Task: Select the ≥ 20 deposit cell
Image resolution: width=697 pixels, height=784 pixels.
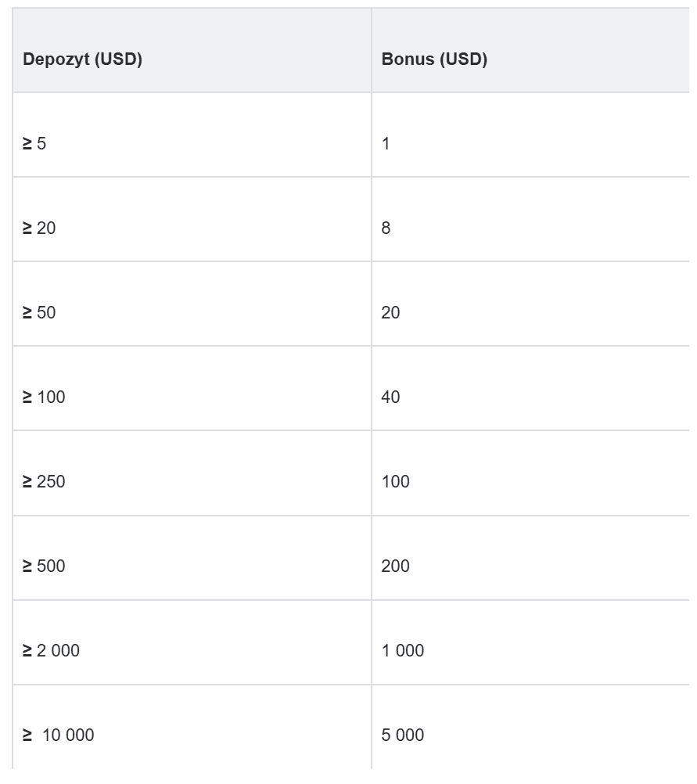Action: pos(39,228)
